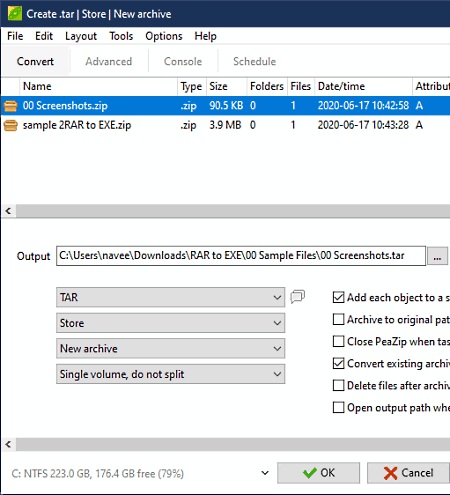Browse for output path with ellipsis button
450x495 pixels.
click(437, 256)
